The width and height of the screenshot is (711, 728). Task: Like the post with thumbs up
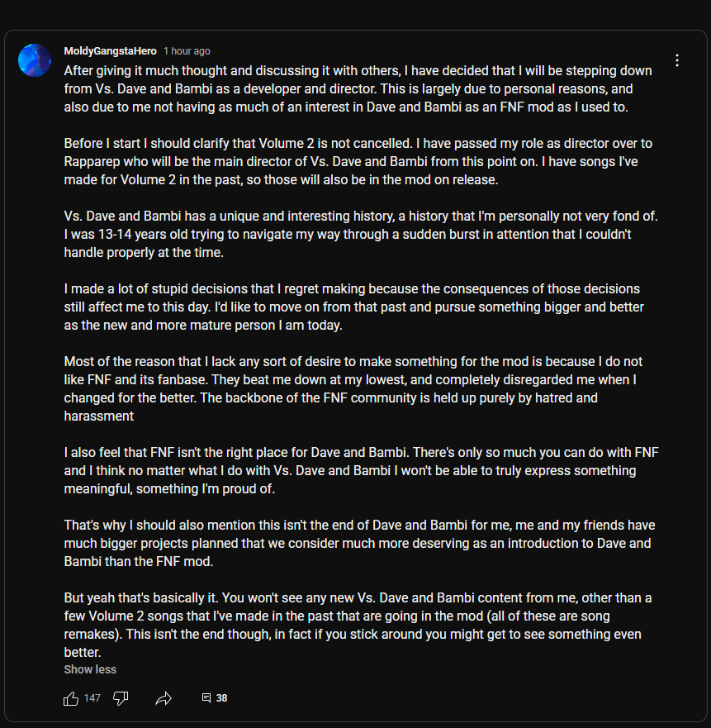coord(71,698)
